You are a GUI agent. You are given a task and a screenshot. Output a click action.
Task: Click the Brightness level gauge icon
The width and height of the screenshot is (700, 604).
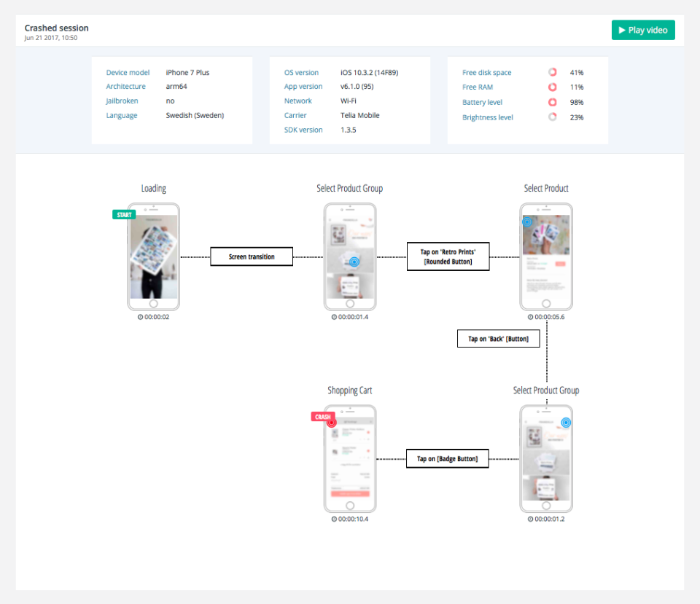coord(552,117)
